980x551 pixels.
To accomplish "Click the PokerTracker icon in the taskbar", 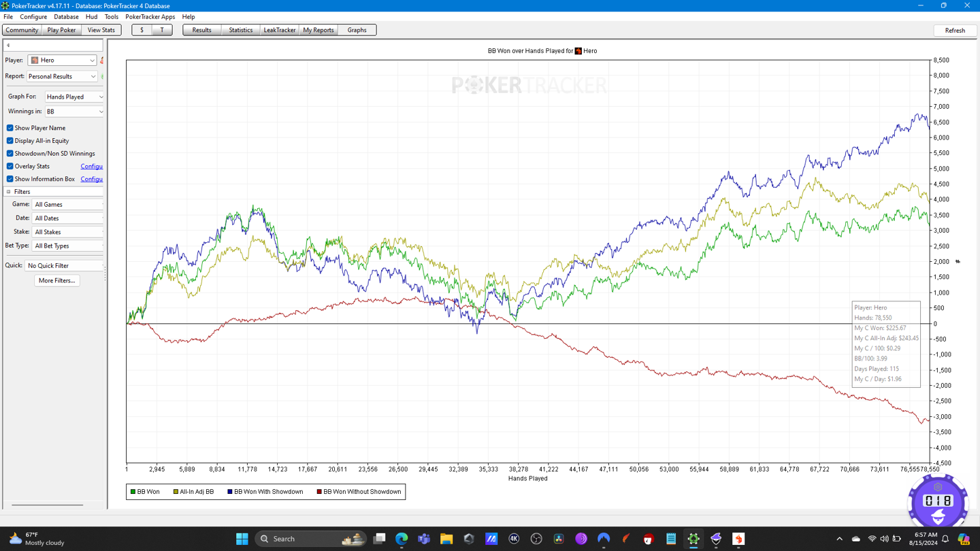I will point(693,539).
